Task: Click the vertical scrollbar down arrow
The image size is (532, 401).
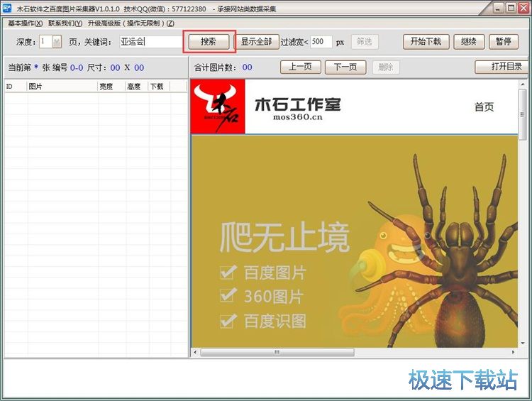Action: click(523, 344)
